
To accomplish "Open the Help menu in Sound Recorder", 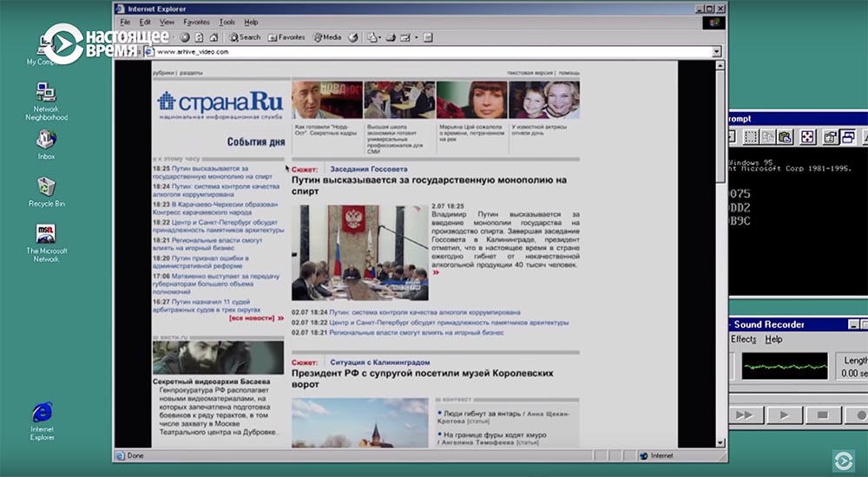I will pos(773,339).
